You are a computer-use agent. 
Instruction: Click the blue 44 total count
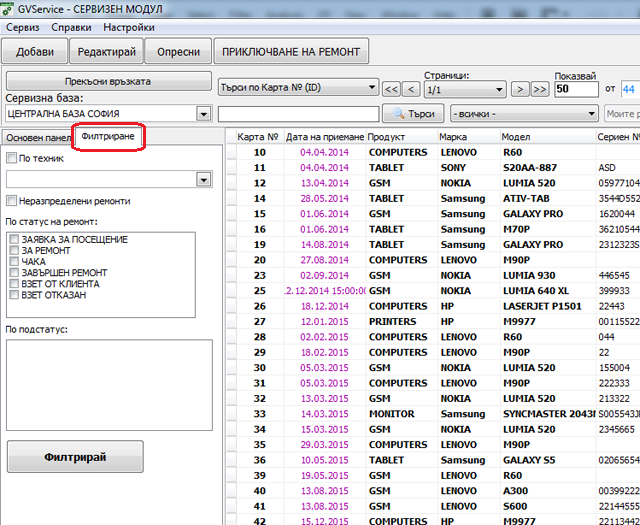629,89
